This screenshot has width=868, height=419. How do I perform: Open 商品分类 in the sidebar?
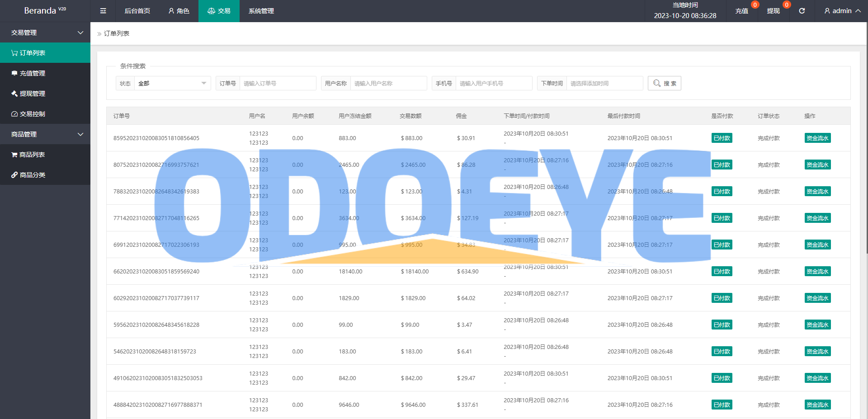click(45, 175)
